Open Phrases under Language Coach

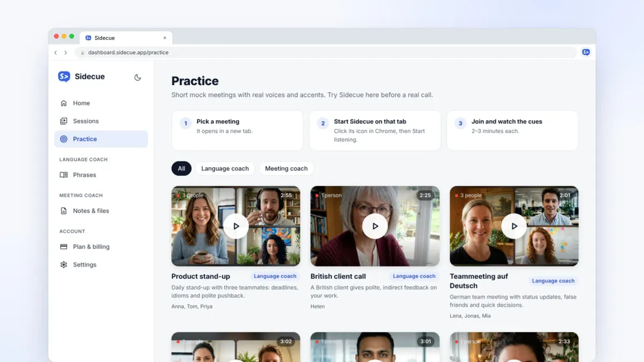click(101, 175)
